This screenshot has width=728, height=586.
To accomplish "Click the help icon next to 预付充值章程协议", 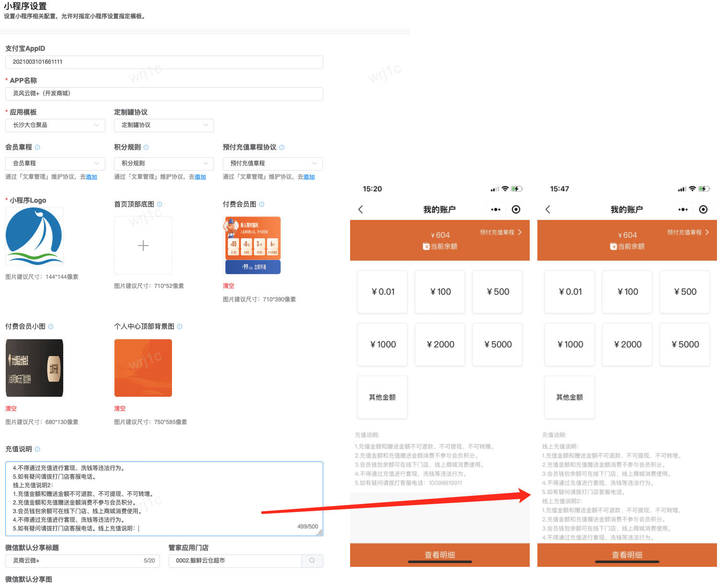I will click(282, 148).
